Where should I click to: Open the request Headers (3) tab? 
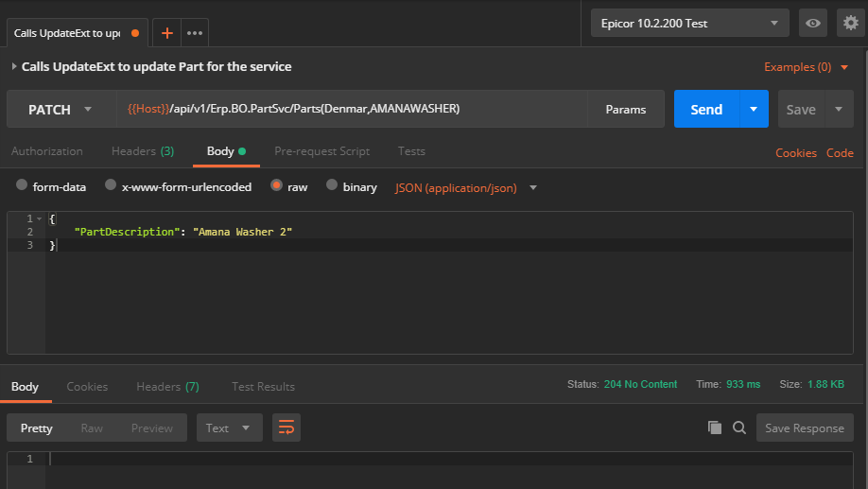click(142, 151)
